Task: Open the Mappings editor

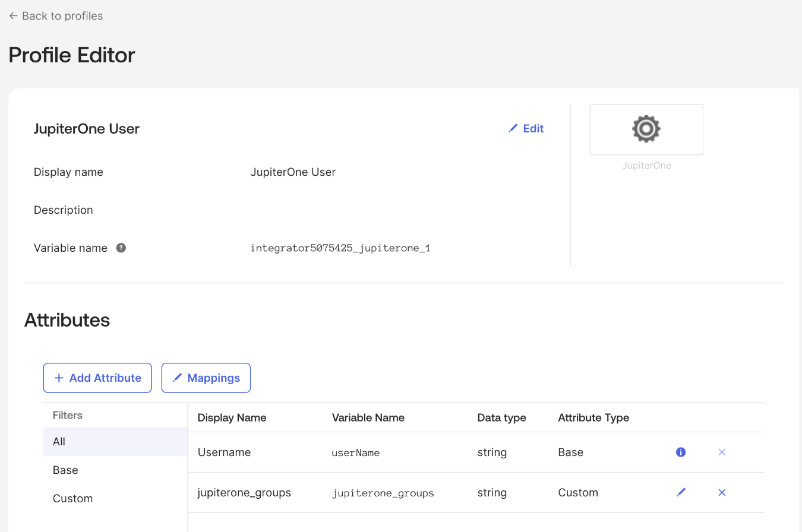Action: pos(206,378)
